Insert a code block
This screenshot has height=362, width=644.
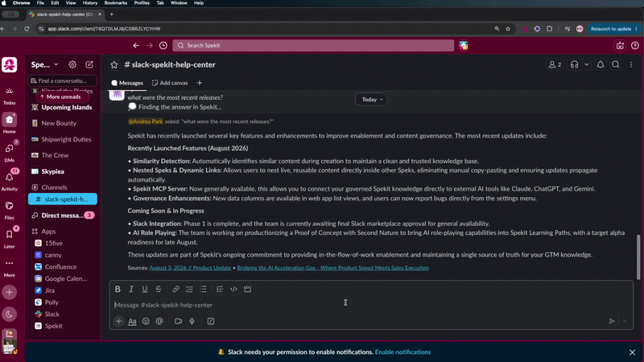247,289
